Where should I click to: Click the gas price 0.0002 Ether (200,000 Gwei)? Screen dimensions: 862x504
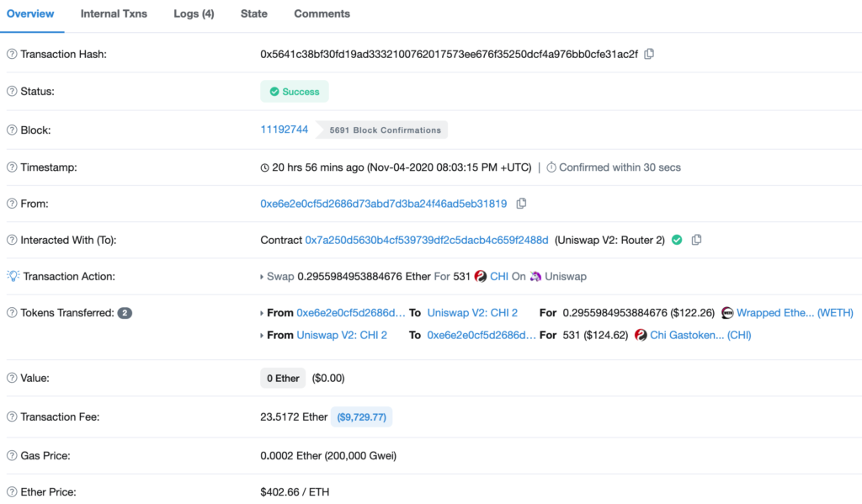coord(328,456)
